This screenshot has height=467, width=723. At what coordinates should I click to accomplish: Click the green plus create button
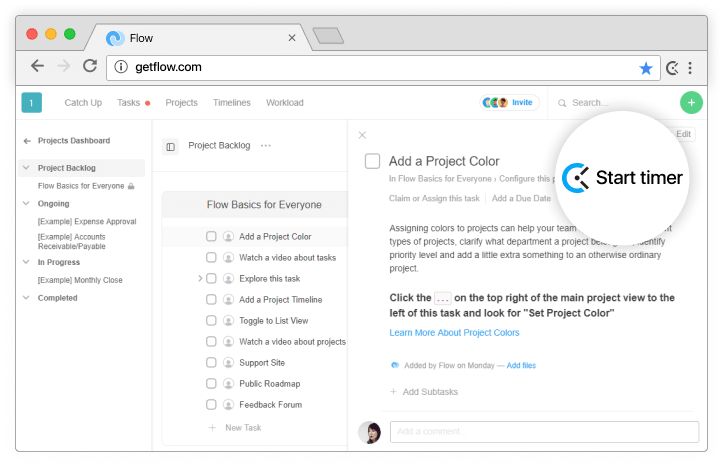tap(691, 102)
